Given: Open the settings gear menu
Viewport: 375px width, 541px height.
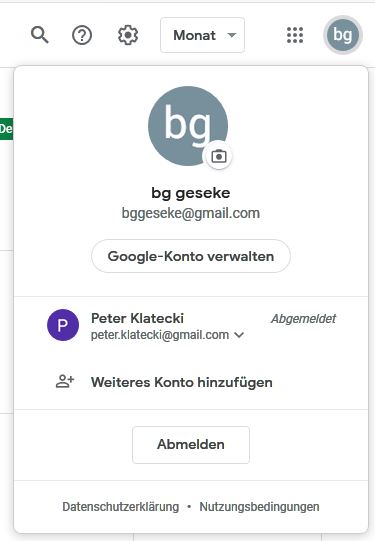Looking at the screenshot, I should 128,35.
